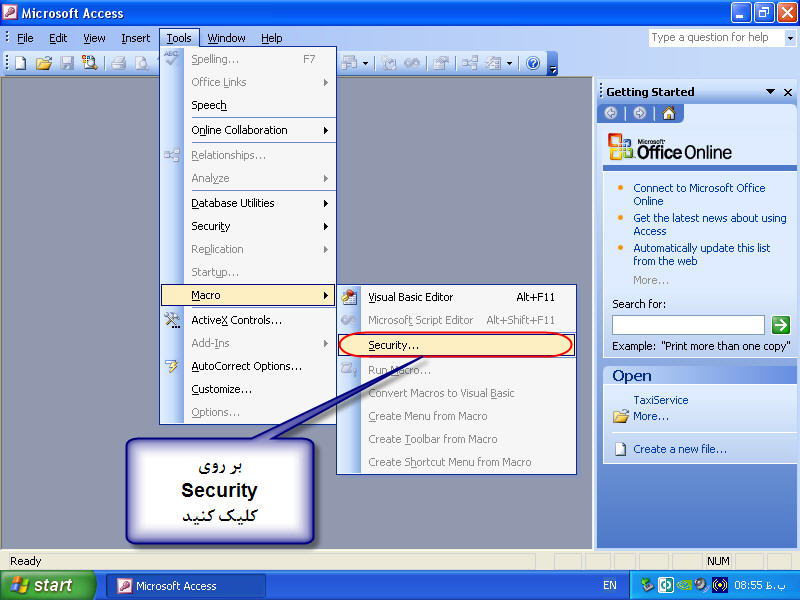The height and width of the screenshot is (600, 800).
Task: Close the open Tools menu via its title
Action: pyautogui.click(x=179, y=38)
